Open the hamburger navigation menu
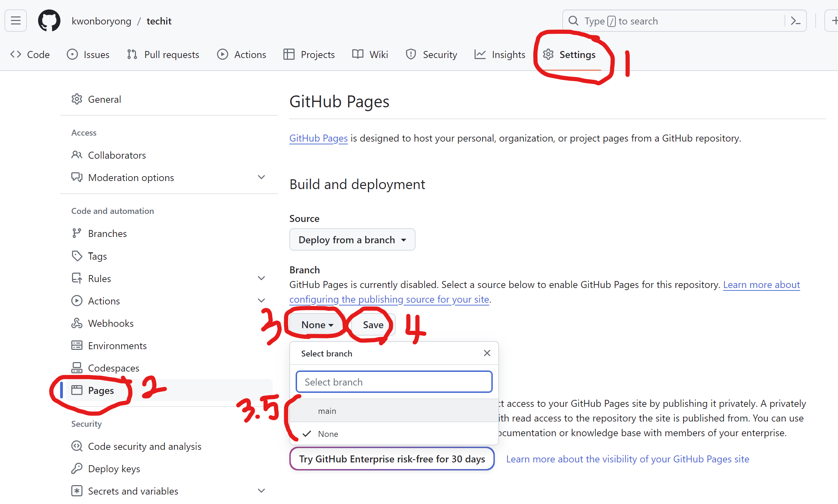 point(16,21)
